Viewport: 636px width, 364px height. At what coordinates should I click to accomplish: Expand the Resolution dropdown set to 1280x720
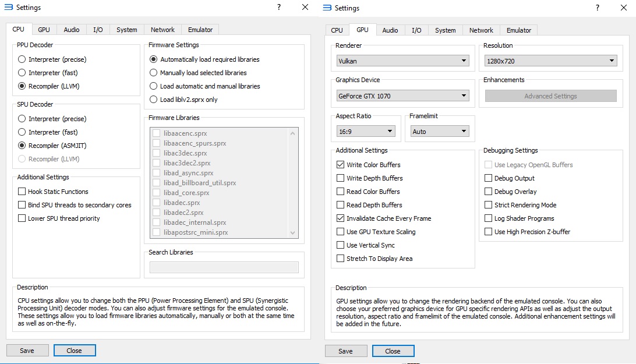pyautogui.click(x=550, y=61)
